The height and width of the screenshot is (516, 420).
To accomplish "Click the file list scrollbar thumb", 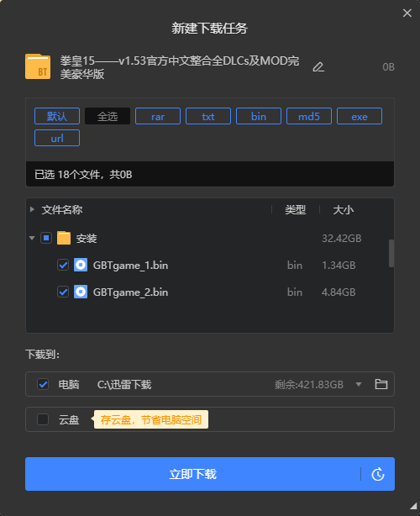I will pyautogui.click(x=391, y=254).
